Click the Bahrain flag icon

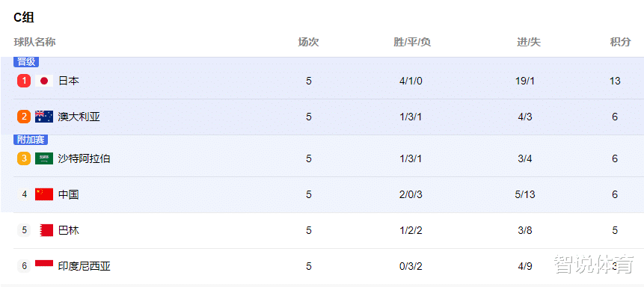point(46,230)
